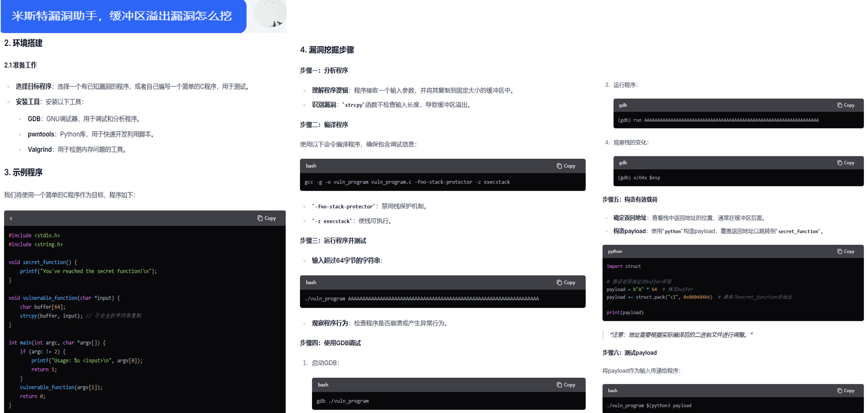Click the '步骤五：构造有效载荷' subheading

click(x=630, y=200)
